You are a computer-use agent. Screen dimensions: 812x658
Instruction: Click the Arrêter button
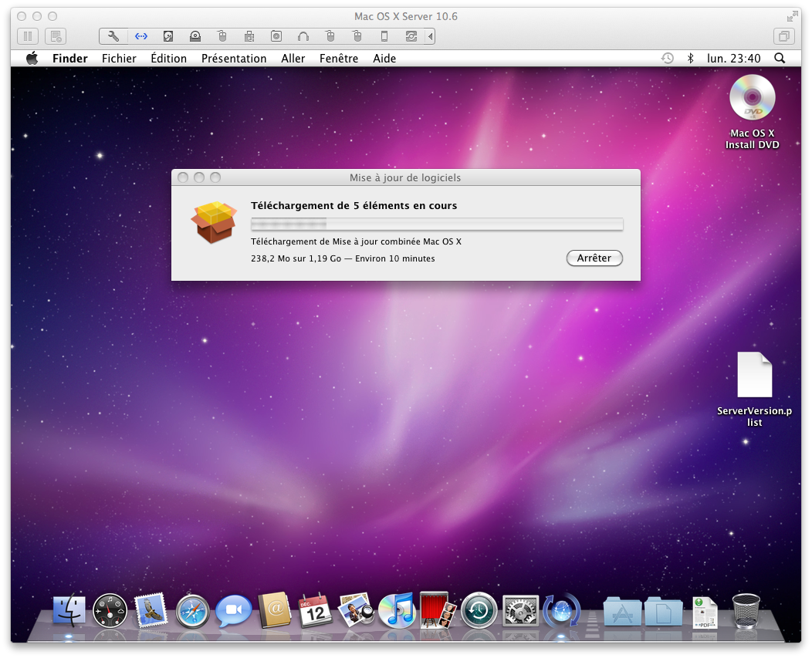point(594,258)
